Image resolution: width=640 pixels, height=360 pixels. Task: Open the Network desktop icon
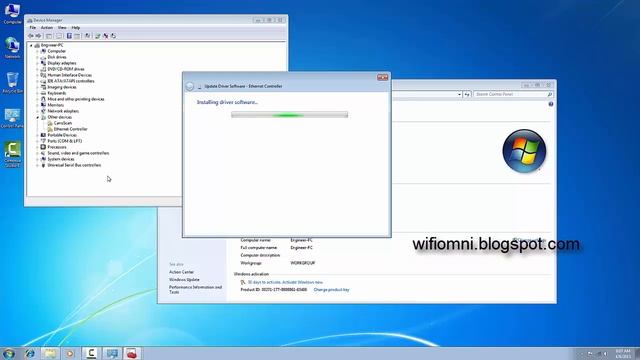pyautogui.click(x=12, y=48)
